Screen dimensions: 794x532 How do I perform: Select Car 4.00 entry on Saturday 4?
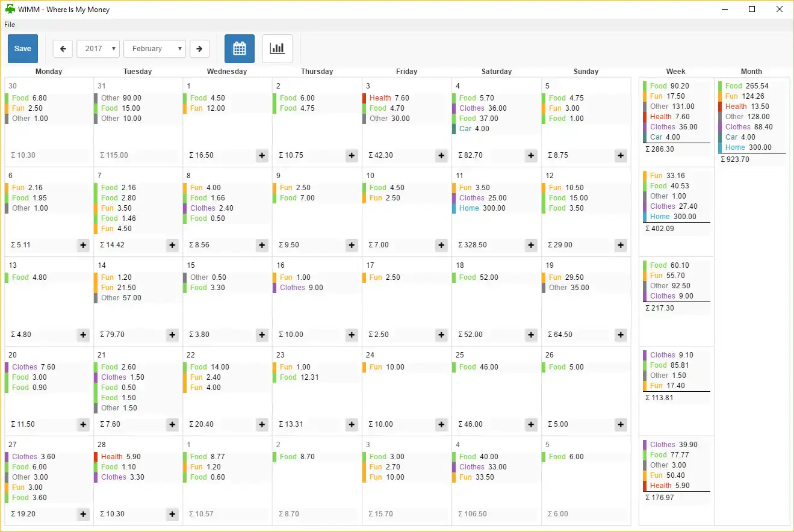tap(495, 129)
